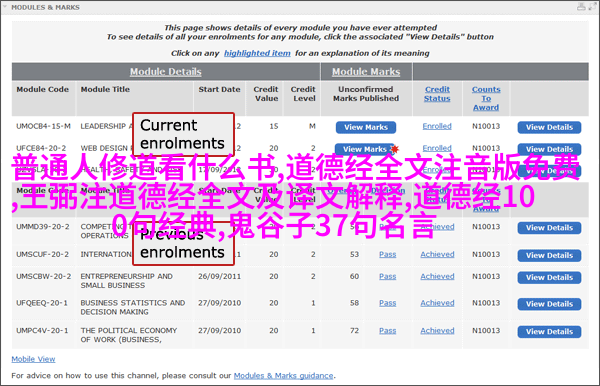Click the print icon in channel header
The height and width of the screenshot is (386, 600).
click(x=581, y=7)
